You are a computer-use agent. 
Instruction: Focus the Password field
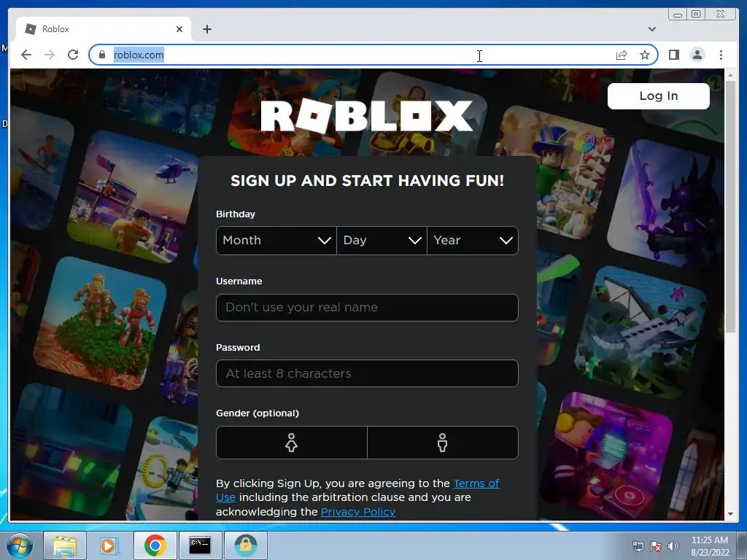(x=367, y=373)
